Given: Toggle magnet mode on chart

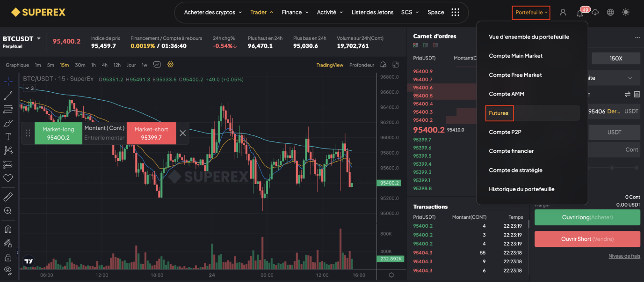Looking at the screenshot, I should pos(8,230).
